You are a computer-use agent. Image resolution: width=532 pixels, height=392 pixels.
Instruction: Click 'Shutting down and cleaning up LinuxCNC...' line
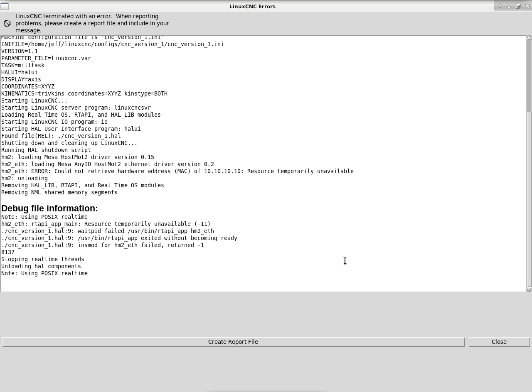tap(69, 143)
